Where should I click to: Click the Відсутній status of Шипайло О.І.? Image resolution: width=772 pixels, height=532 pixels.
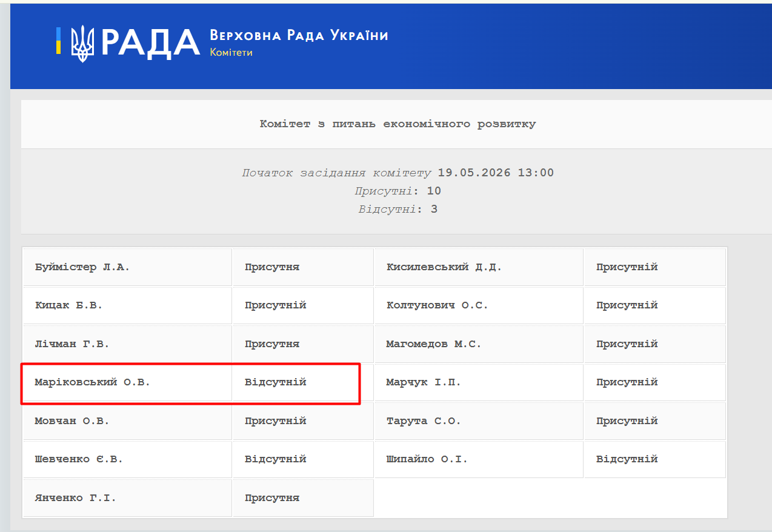point(627,459)
